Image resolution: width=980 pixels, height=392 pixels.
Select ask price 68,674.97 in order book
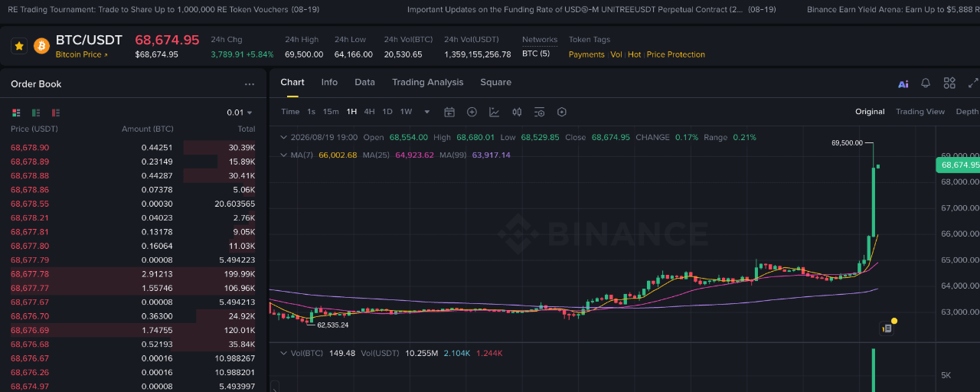coord(30,387)
